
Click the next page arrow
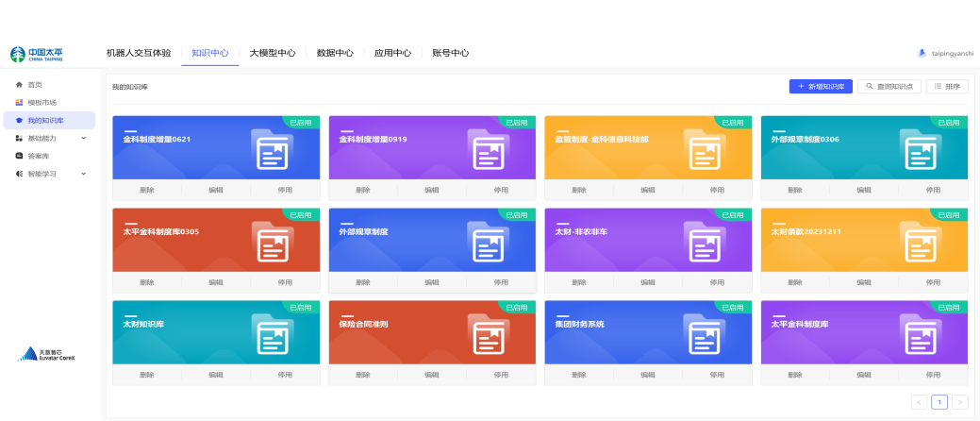(960, 402)
